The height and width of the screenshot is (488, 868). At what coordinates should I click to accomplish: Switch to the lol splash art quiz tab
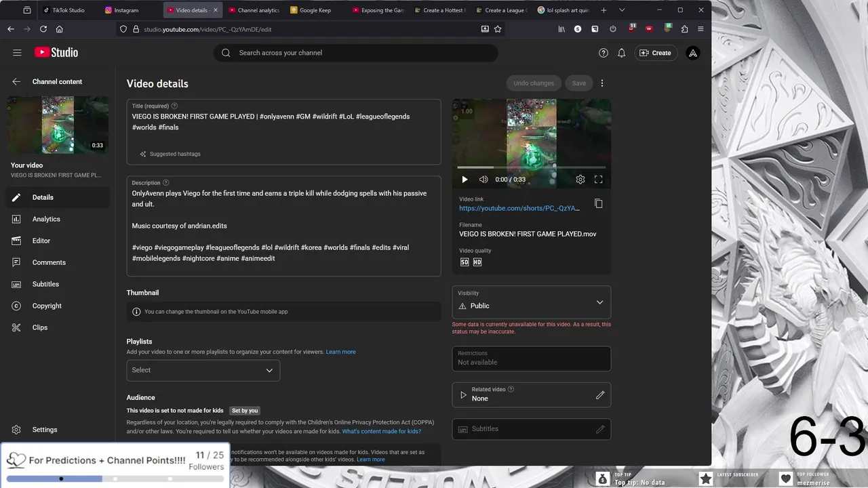[564, 10]
